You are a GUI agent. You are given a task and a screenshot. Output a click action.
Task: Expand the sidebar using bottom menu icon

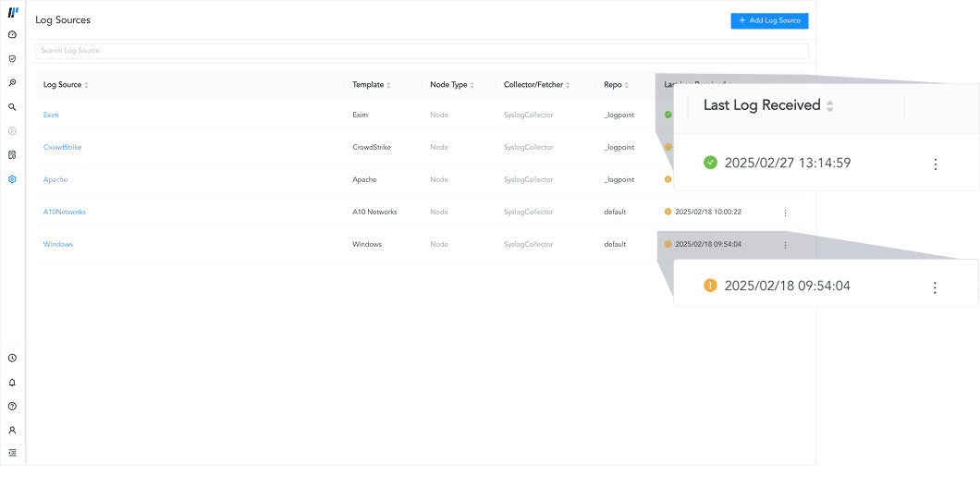(12, 453)
